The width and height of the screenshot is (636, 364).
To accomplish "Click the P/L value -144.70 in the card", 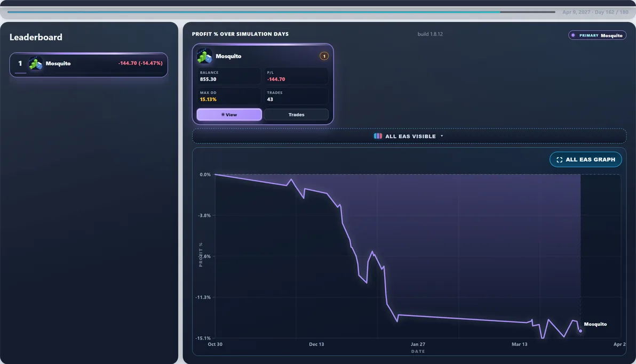I will (276, 79).
